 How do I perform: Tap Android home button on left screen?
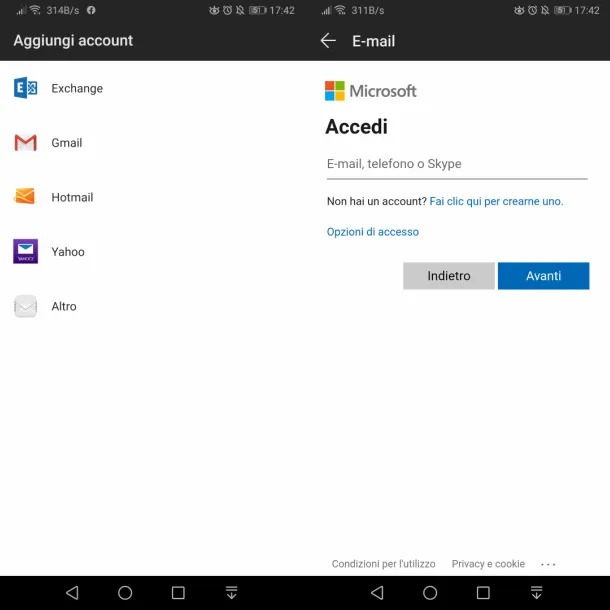tap(125, 593)
